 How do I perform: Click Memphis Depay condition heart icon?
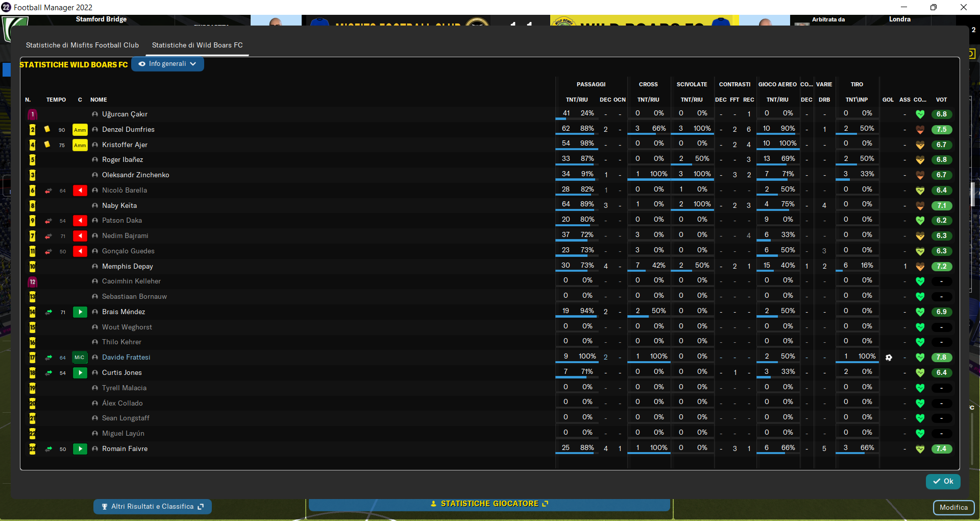coord(920,267)
